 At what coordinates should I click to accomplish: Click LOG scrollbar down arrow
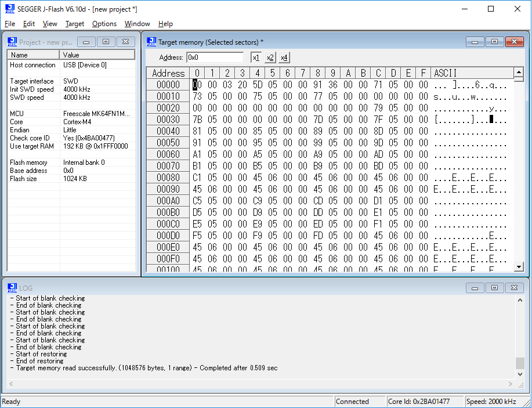click(520, 374)
